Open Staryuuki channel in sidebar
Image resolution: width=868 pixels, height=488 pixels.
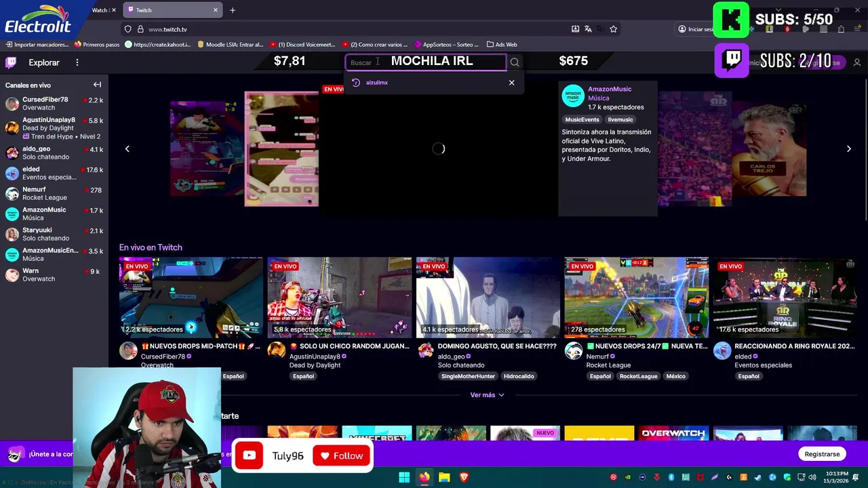(x=54, y=234)
